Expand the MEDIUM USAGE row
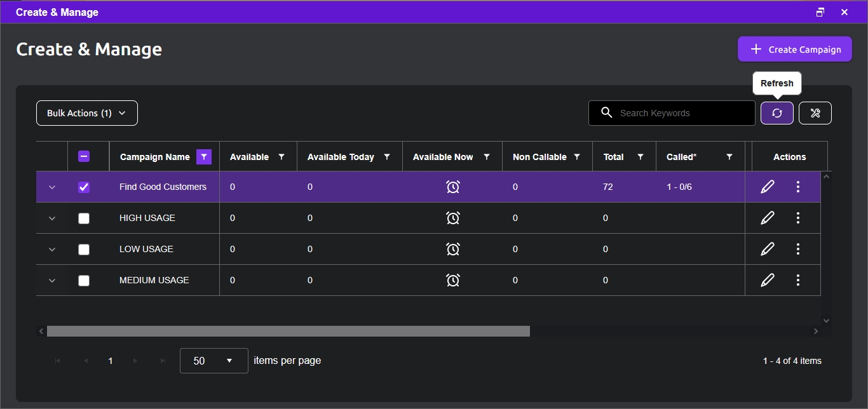Screen dimensions: 868x409 [x=52, y=280]
